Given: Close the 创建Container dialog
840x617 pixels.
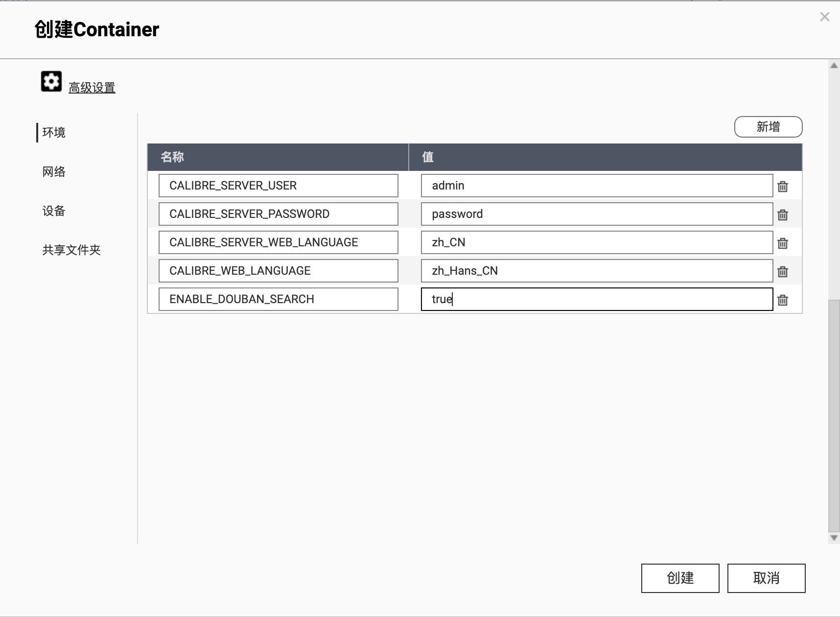Looking at the screenshot, I should coord(825,17).
